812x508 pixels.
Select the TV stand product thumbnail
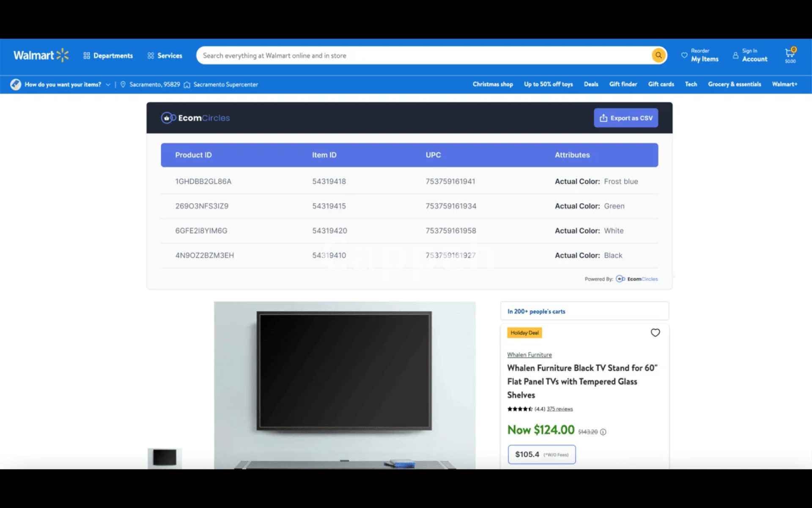pyautogui.click(x=165, y=458)
